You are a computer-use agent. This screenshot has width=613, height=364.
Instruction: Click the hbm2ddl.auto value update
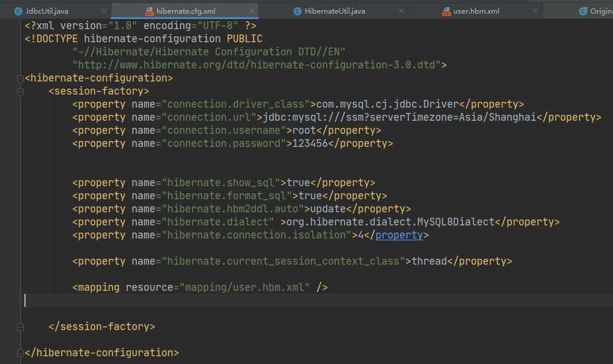pyautogui.click(x=328, y=209)
